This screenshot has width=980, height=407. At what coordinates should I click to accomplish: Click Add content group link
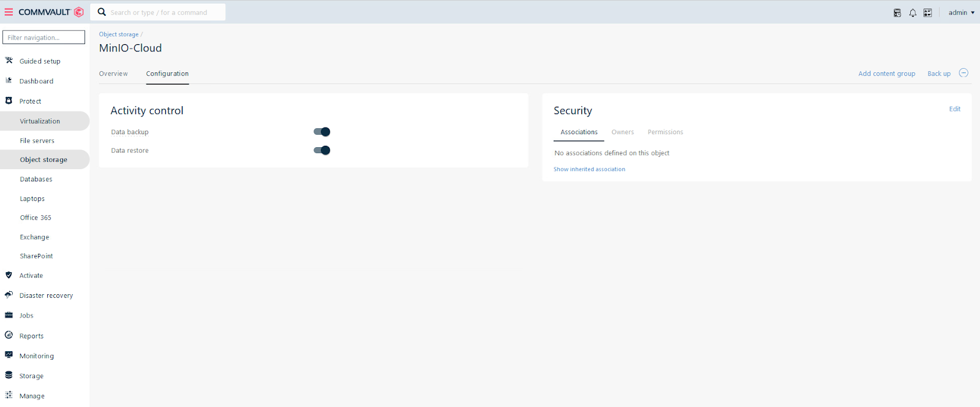(886, 74)
